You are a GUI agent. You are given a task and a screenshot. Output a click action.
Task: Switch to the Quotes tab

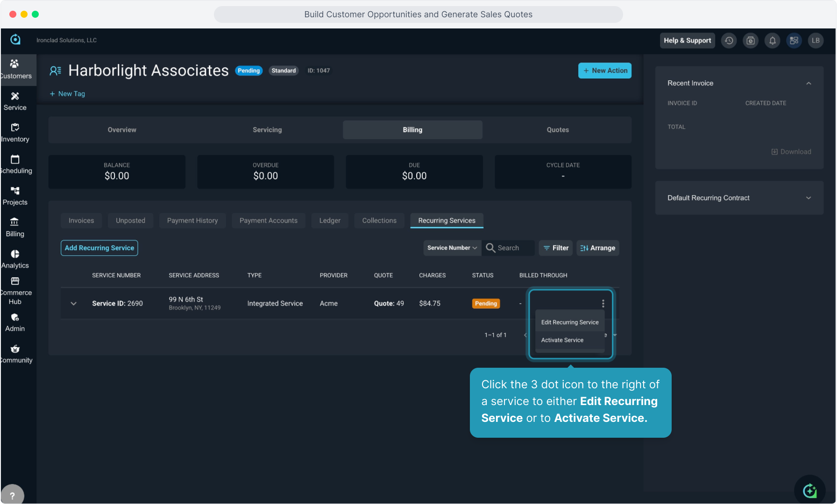pos(557,130)
